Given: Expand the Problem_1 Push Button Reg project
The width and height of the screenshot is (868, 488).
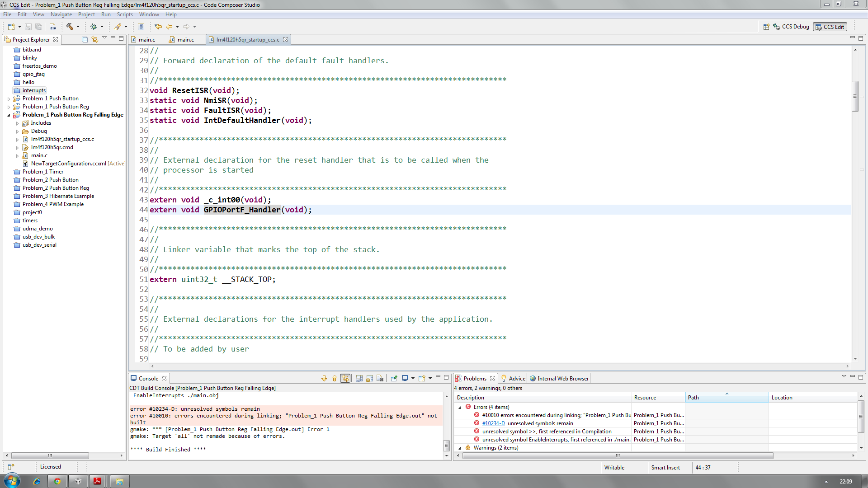Looking at the screenshot, I should point(9,107).
